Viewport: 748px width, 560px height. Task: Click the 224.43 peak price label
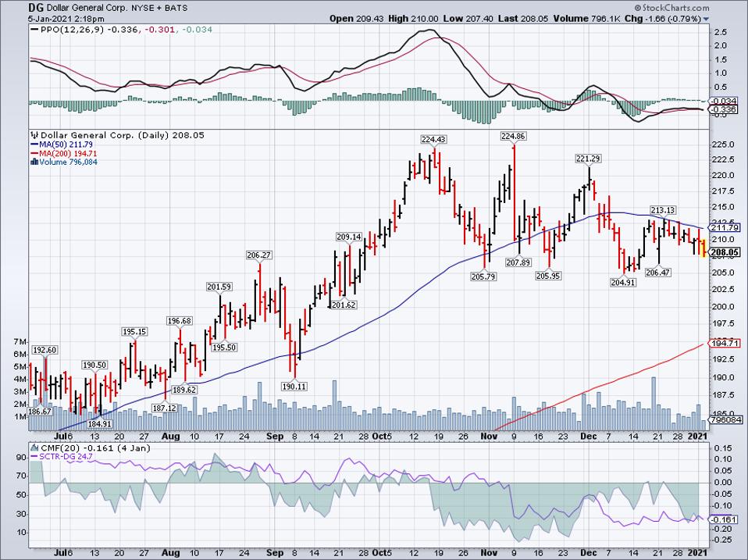[x=433, y=139]
